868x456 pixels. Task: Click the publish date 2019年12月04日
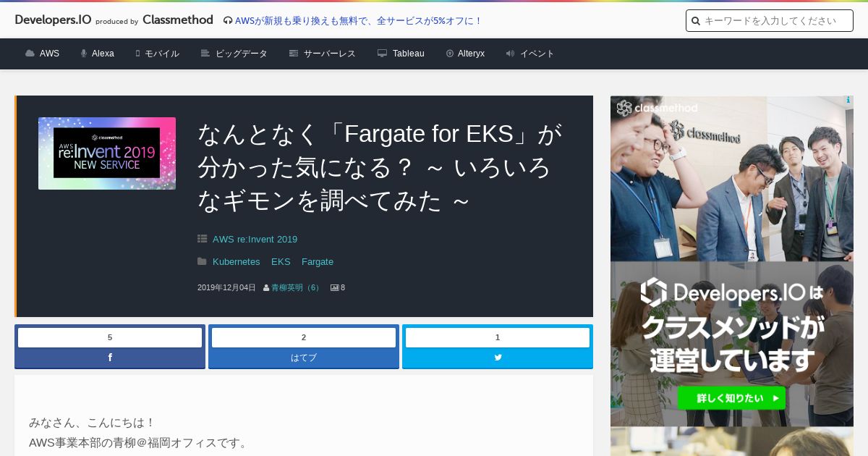coord(226,287)
